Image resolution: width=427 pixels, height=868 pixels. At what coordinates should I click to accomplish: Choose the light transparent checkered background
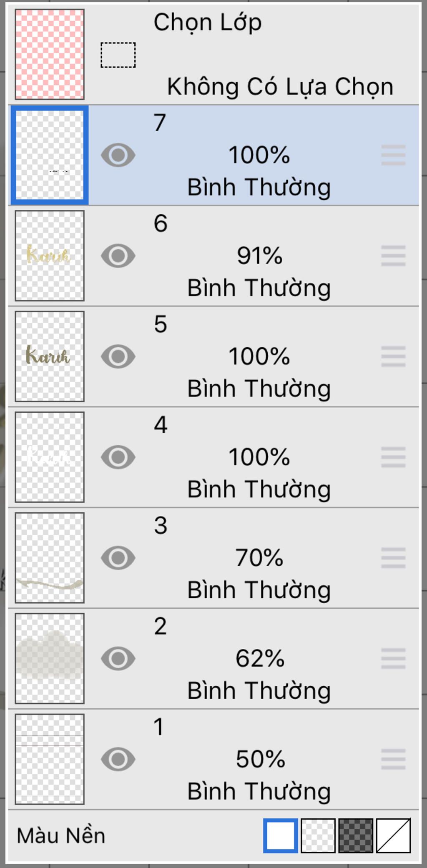318,835
